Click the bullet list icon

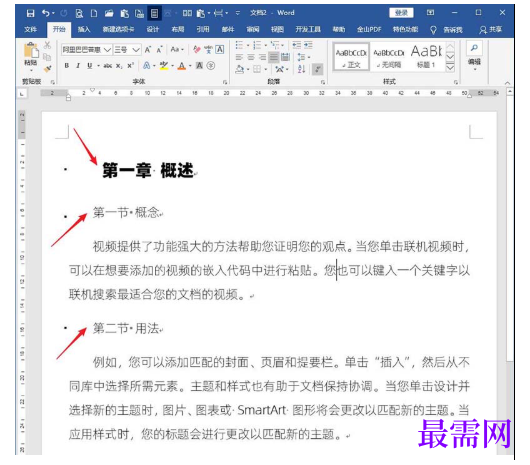click(x=239, y=45)
